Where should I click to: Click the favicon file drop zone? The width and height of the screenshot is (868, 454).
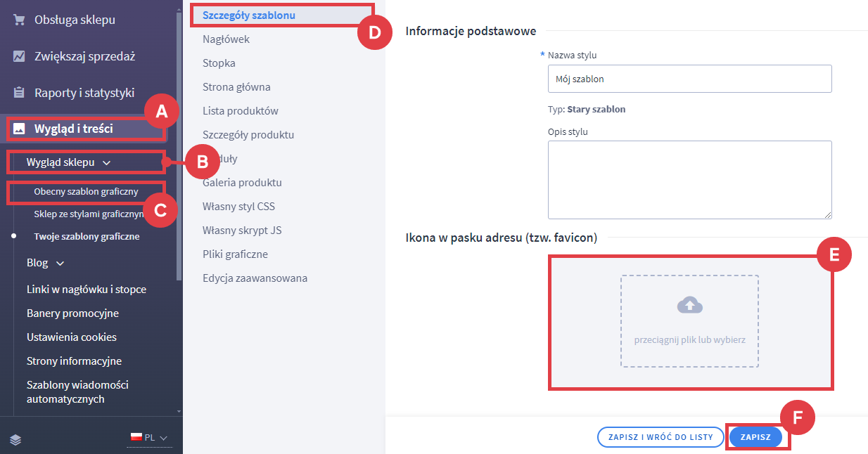click(x=689, y=321)
